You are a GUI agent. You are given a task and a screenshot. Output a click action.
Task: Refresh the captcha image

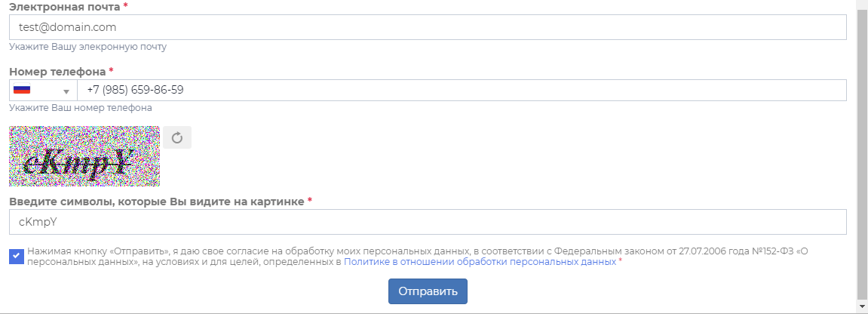click(177, 137)
